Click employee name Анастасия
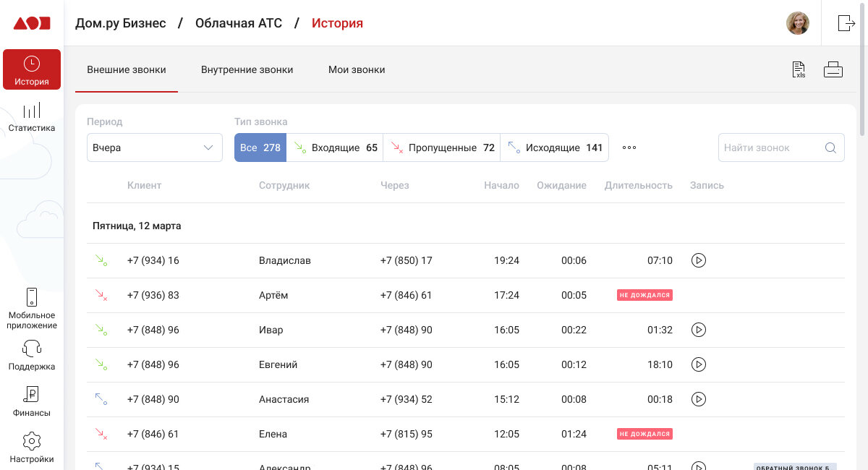868x470 pixels. point(284,399)
